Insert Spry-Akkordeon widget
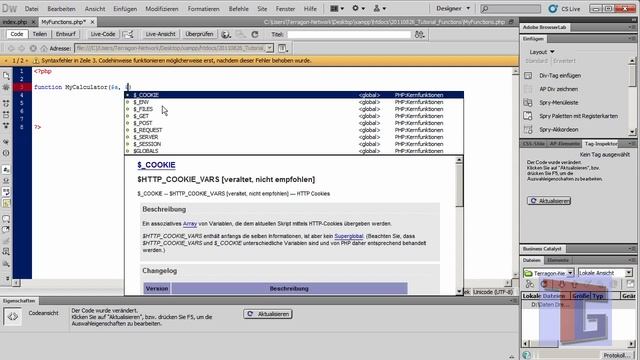Screen dimensions: 640x360 [x=558, y=129]
